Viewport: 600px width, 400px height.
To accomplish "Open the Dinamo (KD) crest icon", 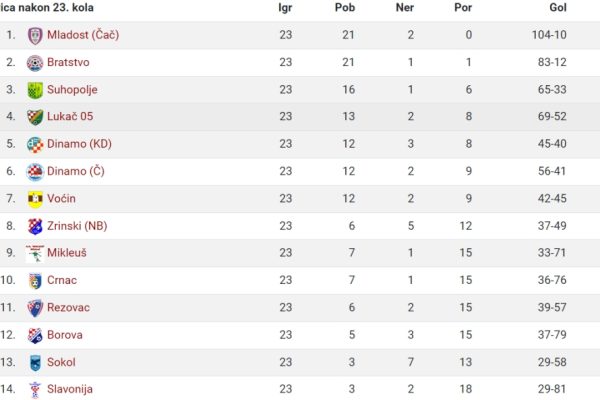I will 35,145.
